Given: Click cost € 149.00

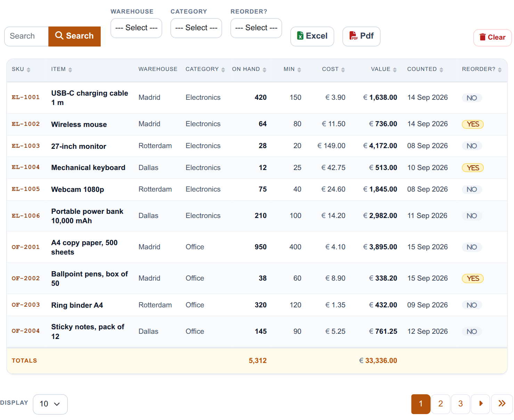Looking at the screenshot, I should coord(331,146).
